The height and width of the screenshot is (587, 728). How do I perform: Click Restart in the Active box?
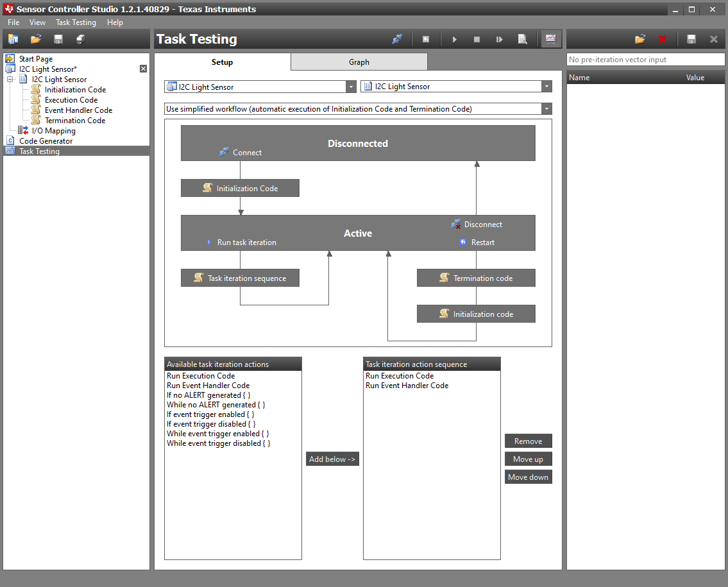coord(477,242)
